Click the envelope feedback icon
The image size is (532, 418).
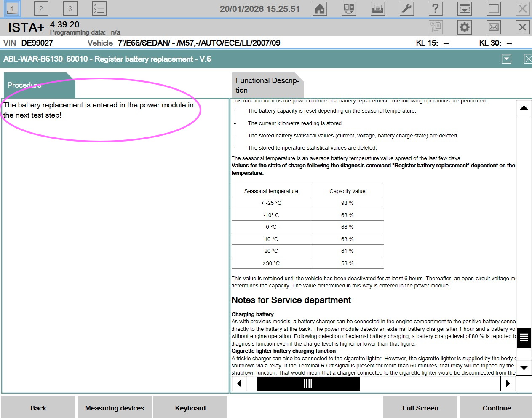click(x=493, y=27)
